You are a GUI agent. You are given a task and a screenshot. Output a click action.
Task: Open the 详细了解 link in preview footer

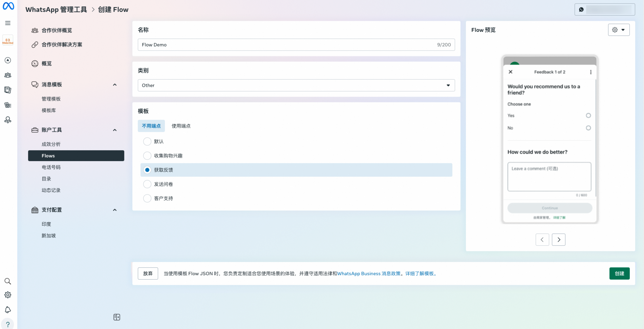pos(559,218)
